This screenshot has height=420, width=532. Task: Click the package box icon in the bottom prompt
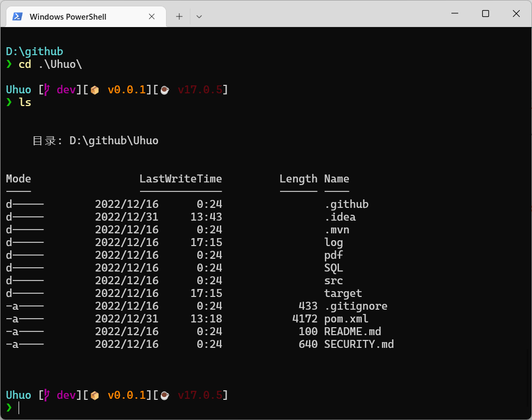pos(94,396)
